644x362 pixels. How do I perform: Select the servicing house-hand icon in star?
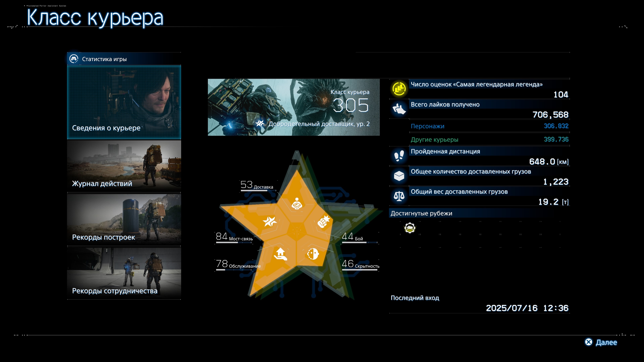281,254
